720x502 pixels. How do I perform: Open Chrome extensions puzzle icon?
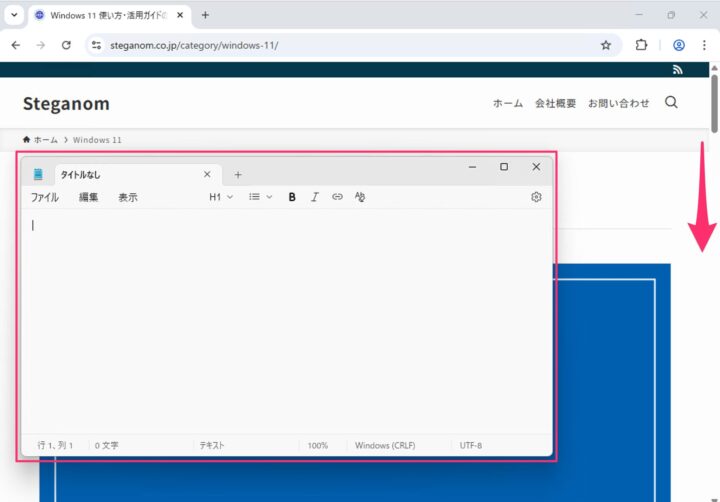point(641,45)
